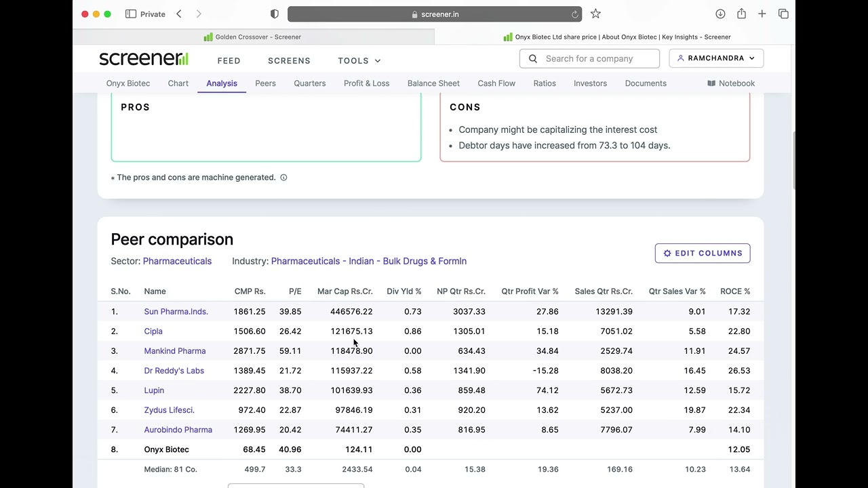This screenshot has width=868, height=488.
Task: Show tab overview icon
Action: pyautogui.click(x=783, y=14)
